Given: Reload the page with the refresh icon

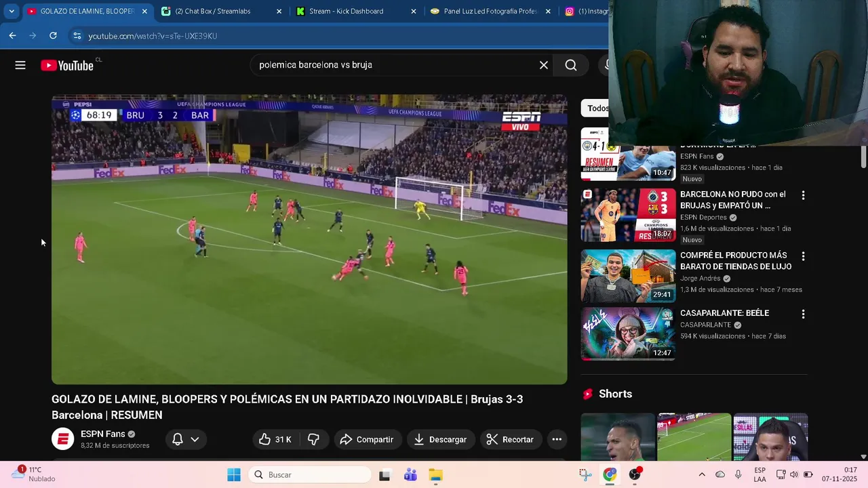Looking at the screenshot, I should click(53, 36).
